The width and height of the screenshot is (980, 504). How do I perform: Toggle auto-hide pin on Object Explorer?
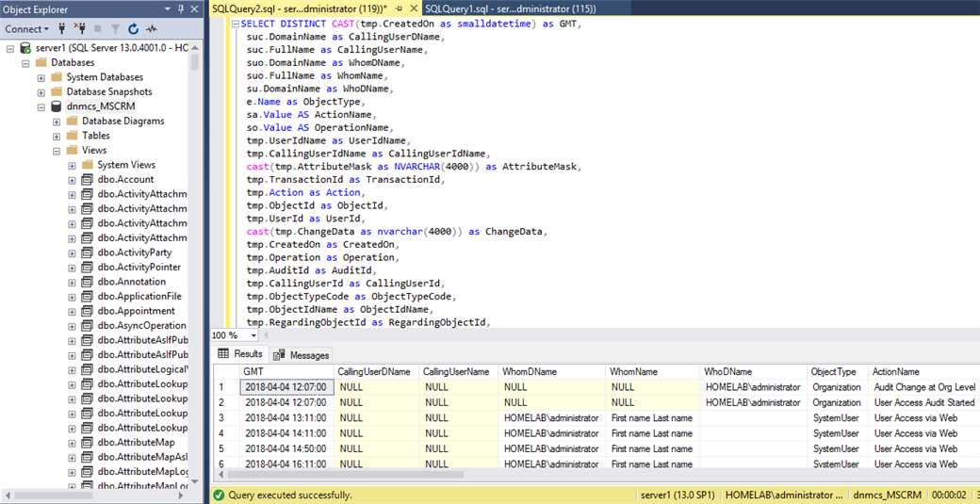(181, 8)
